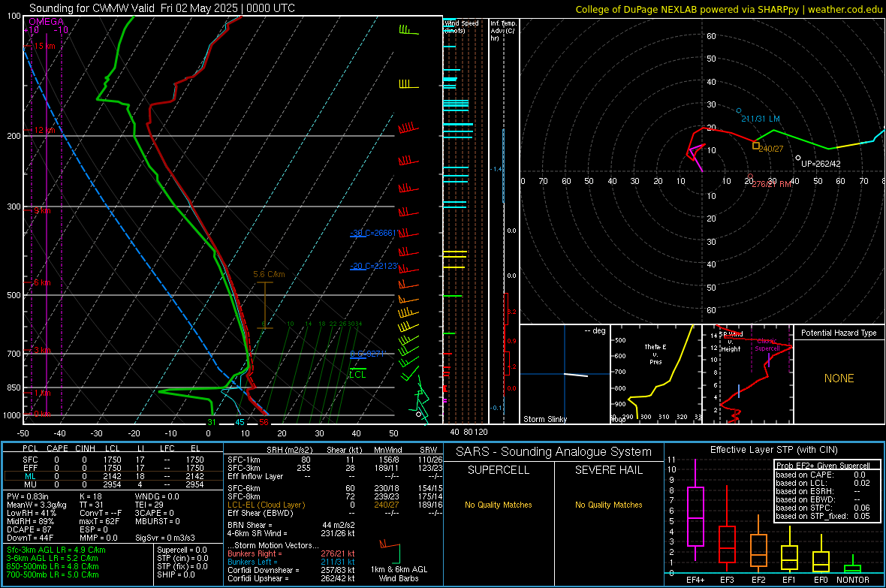Click the sounding title for CWMW
This screenshot has height=588, width=886.
(x=161, y=8)
